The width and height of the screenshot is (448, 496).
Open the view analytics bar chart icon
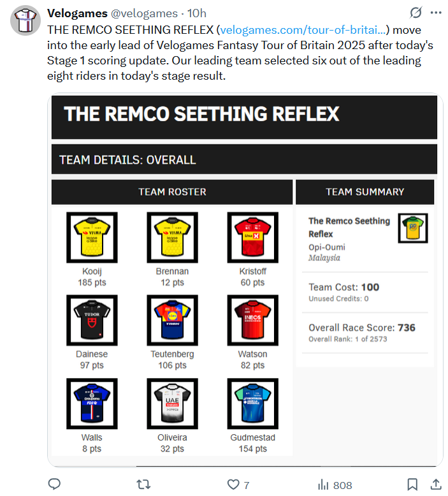click(x=323, y=485)
